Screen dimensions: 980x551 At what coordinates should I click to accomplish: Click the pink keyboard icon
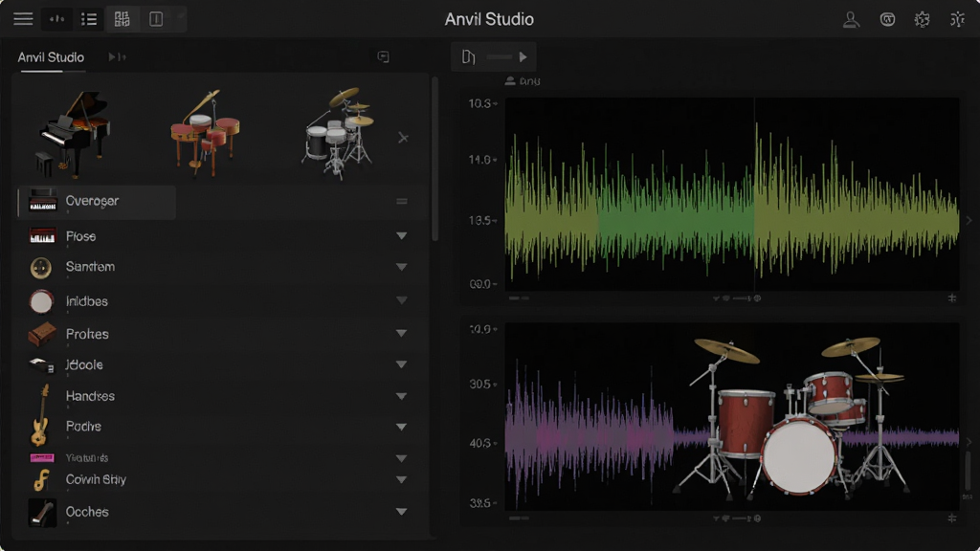(x=42, y=458)
